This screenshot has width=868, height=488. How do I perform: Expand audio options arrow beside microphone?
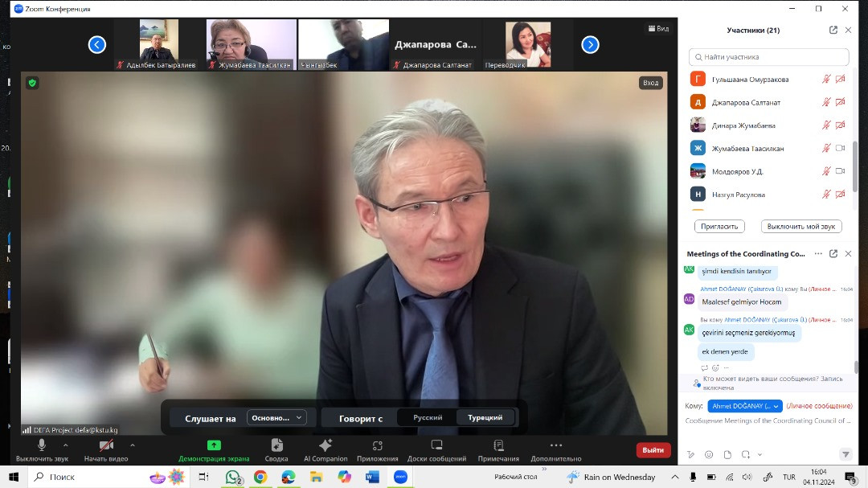click(x=66, y=445)
